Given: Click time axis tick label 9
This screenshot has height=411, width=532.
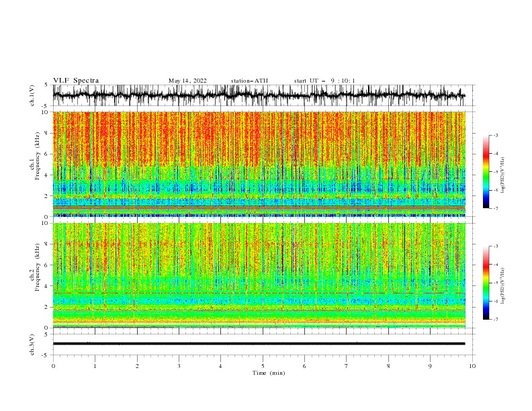Looking at the screenshot, I should (430, 366).
